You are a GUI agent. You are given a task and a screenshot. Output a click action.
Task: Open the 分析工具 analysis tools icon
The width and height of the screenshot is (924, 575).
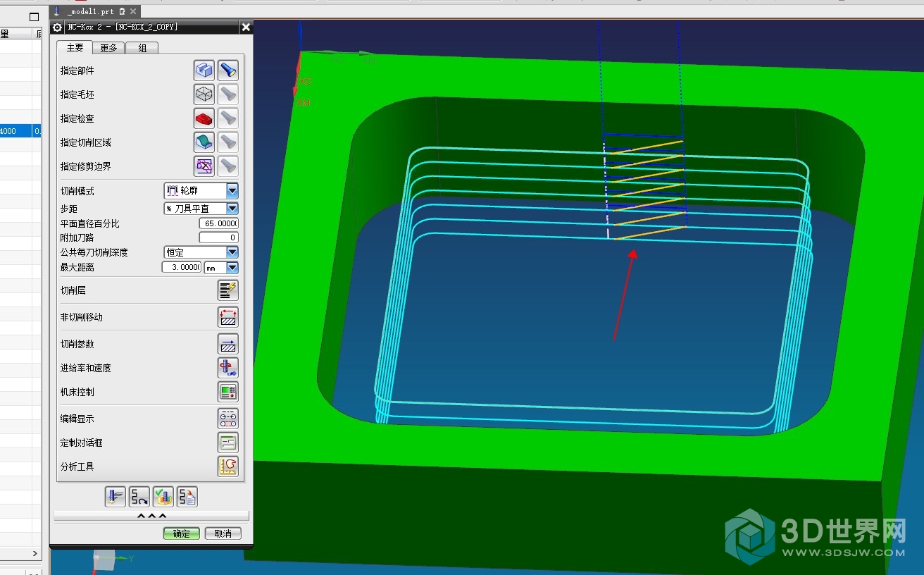click(x=227, y=466)
